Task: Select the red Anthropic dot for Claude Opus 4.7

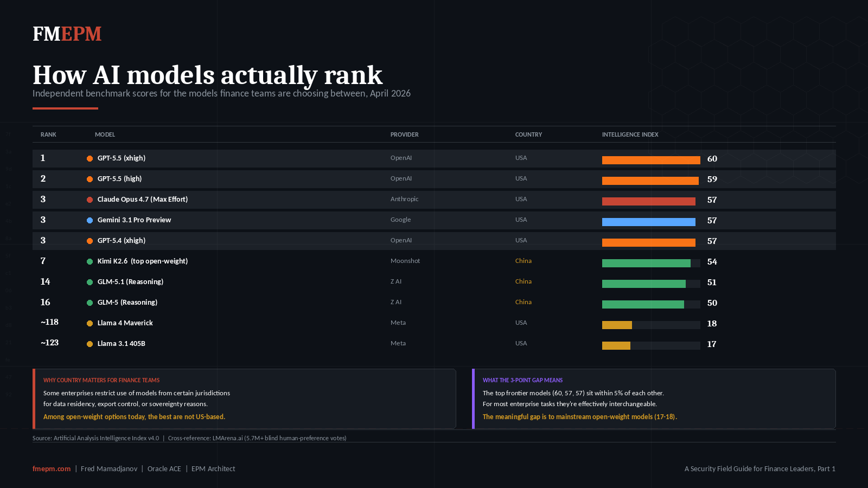Action: [x=90, y=199]
